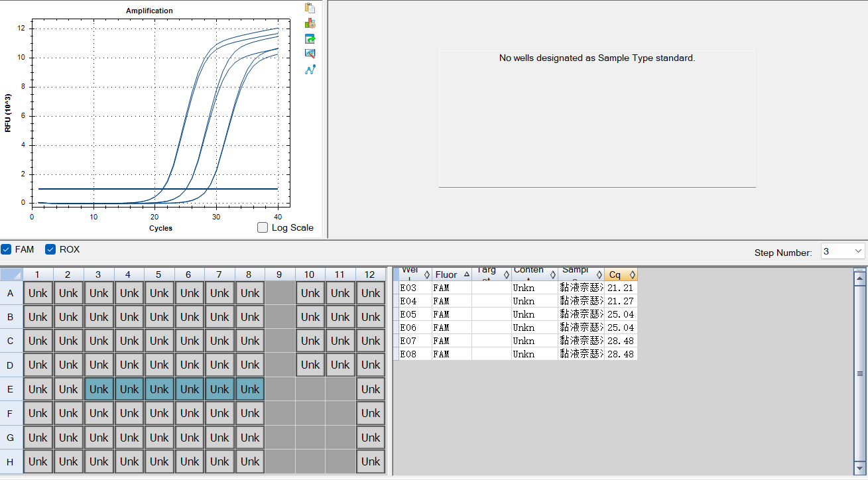The height and width of the screenshot is (480, 868).
Task: Open the trace style editor icon
Action: [310, 54]
